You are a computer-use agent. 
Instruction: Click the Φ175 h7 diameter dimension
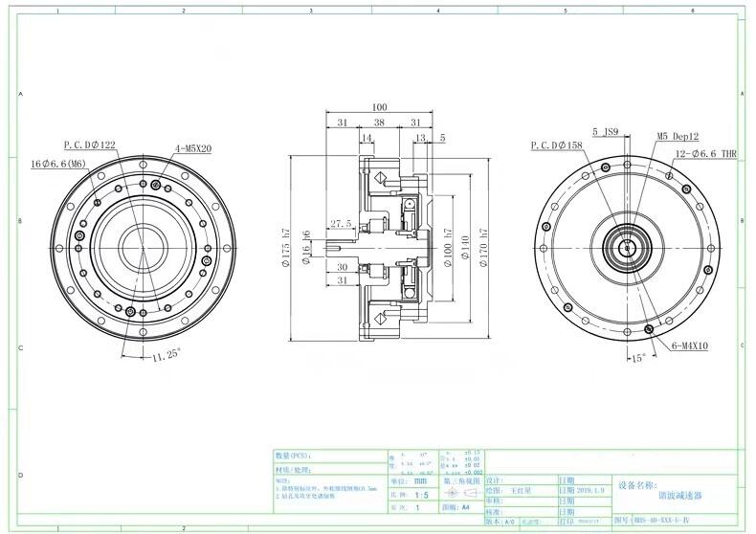(284, 247)
